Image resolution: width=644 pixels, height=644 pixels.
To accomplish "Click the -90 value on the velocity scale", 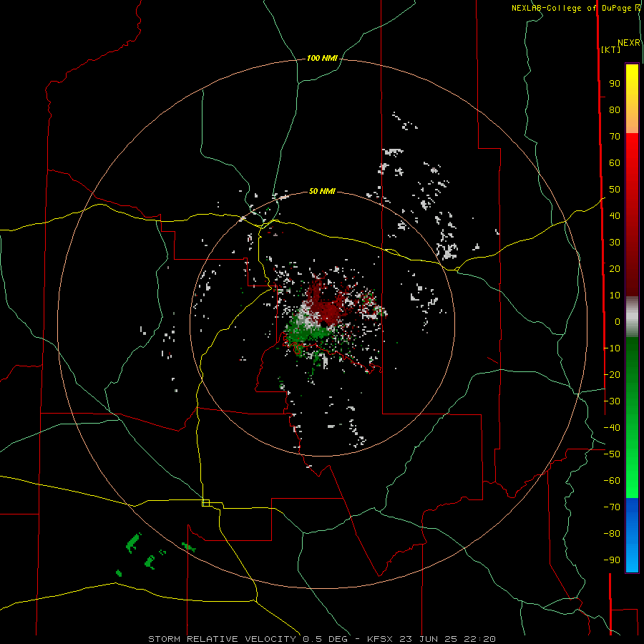I will point(612,560).
